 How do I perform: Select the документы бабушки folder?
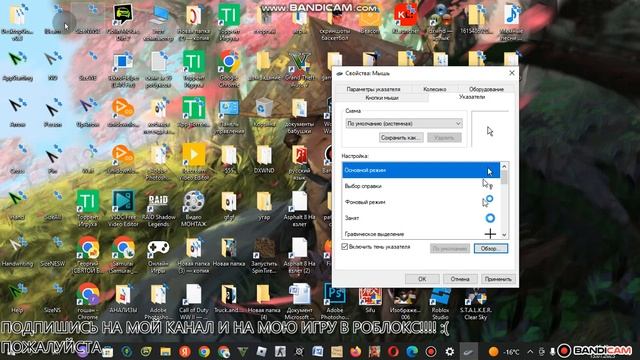300,116
